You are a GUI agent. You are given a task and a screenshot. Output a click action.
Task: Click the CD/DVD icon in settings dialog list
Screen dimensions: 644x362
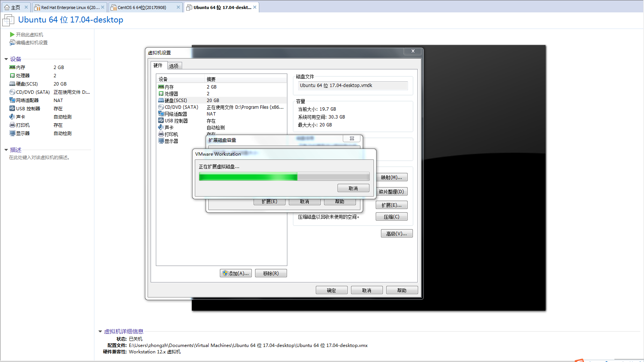click(x=161, y=107)
